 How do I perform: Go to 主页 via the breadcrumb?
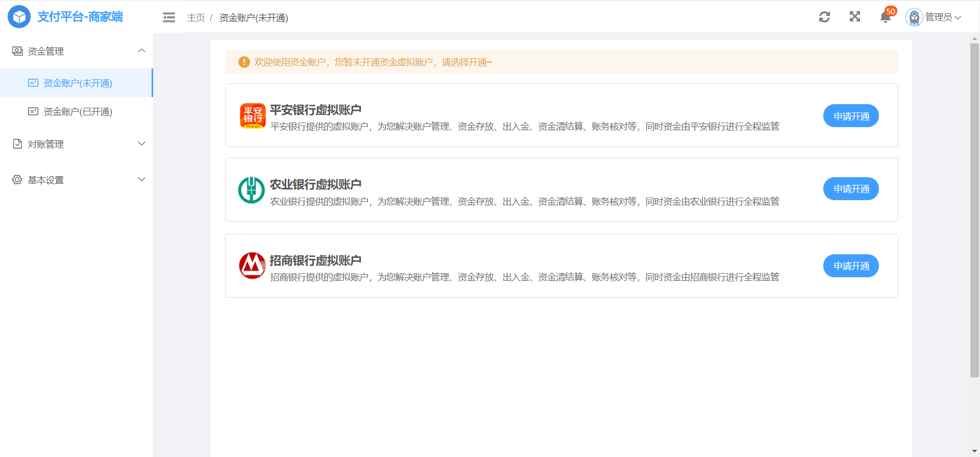click(196, 18)
